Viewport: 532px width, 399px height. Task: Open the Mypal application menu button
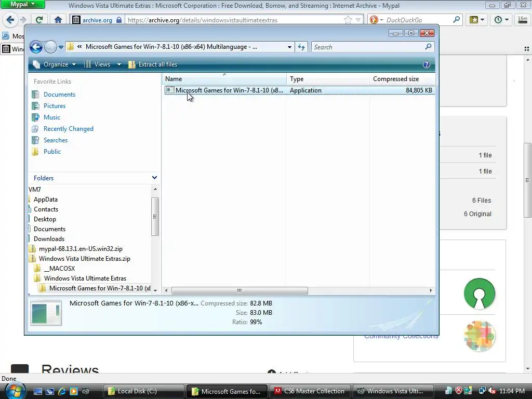click(x=22, y=4)
